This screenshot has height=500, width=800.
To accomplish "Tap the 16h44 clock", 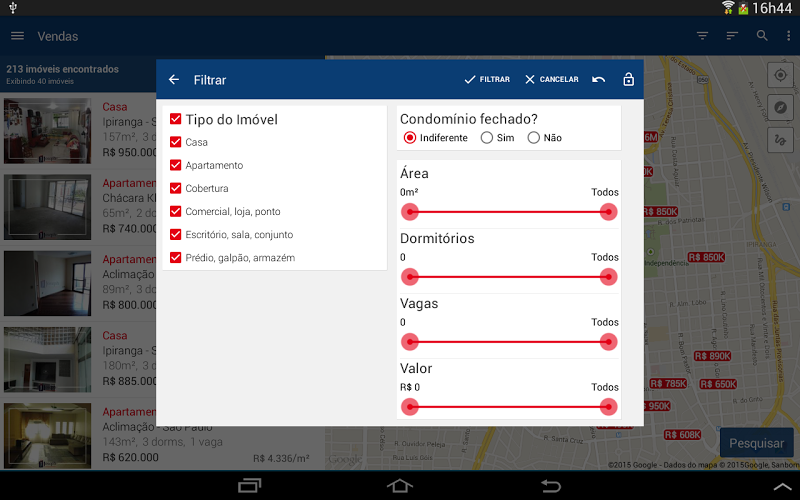I will (x=772, y=8).
